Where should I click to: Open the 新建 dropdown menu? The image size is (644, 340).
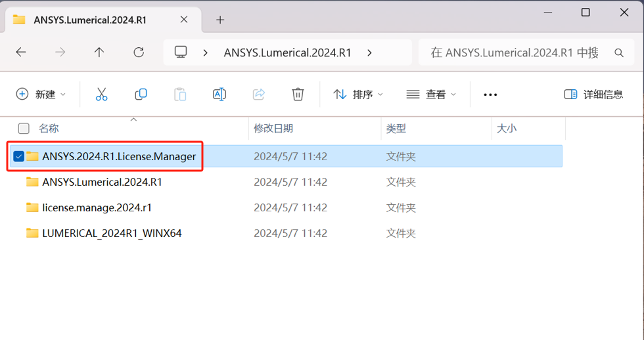41,95
